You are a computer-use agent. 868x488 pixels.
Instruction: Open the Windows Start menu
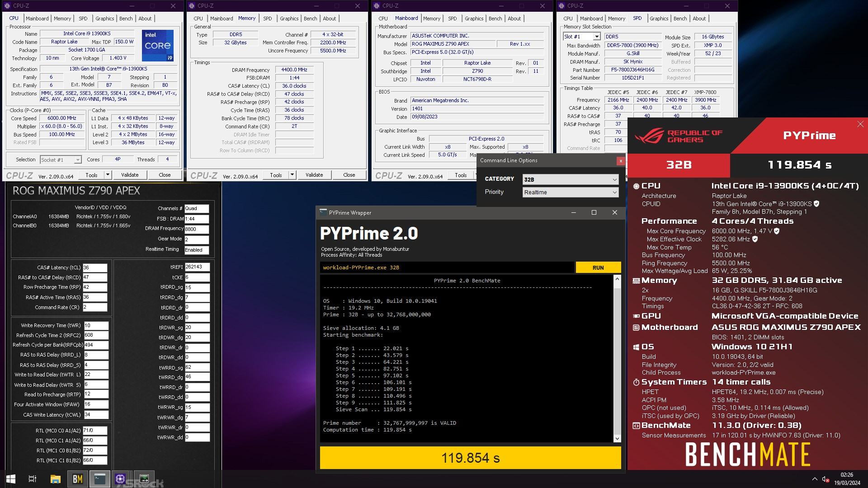click(x=11, y=479)
